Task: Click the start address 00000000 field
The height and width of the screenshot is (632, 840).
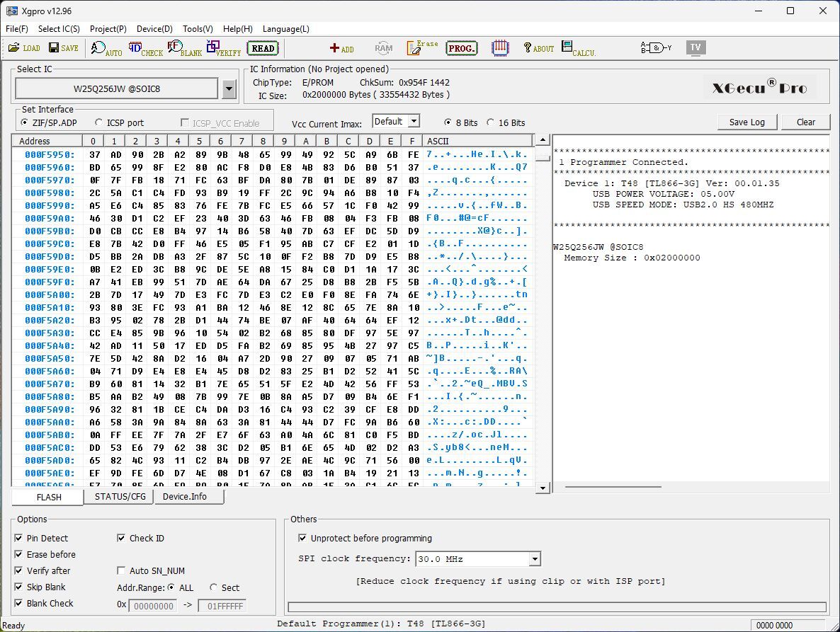Action: tap(153, 606)
